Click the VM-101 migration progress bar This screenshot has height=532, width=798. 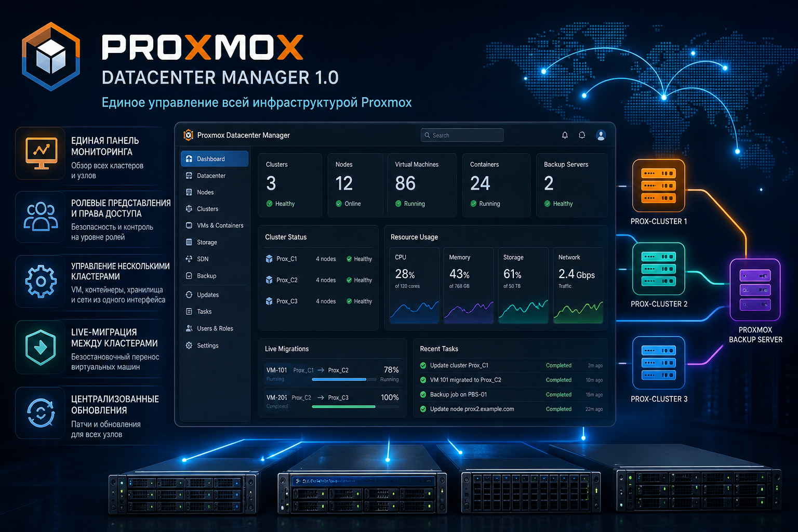pyautogui.click(x=344, y=379)
